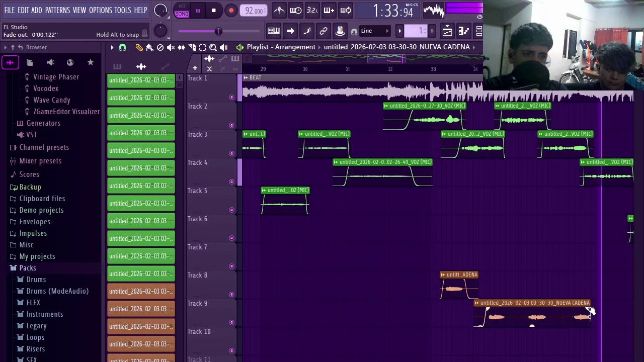
Task: Mute Track 8 with its green dot
Action: pos(231,294)
